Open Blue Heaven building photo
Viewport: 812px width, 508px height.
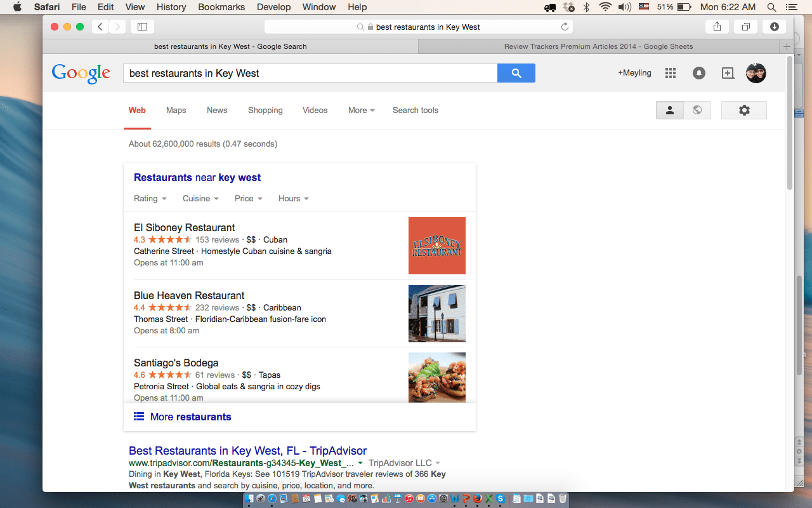tap(437, 314)
